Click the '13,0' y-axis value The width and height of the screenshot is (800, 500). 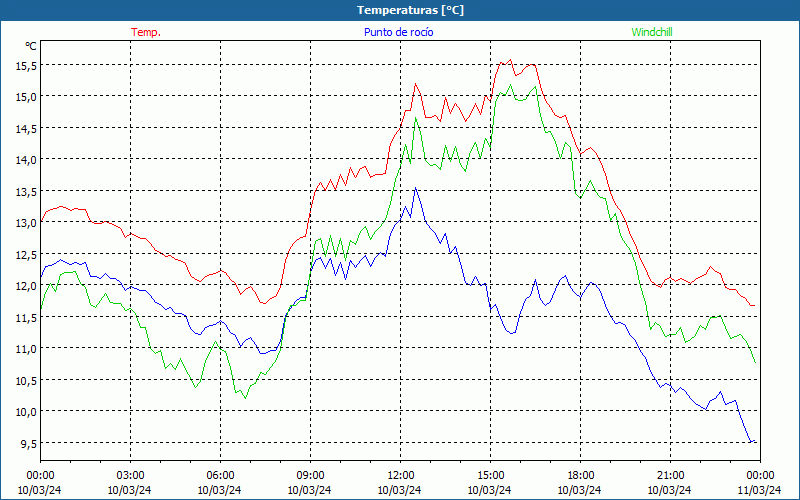[x=26, y=223]
